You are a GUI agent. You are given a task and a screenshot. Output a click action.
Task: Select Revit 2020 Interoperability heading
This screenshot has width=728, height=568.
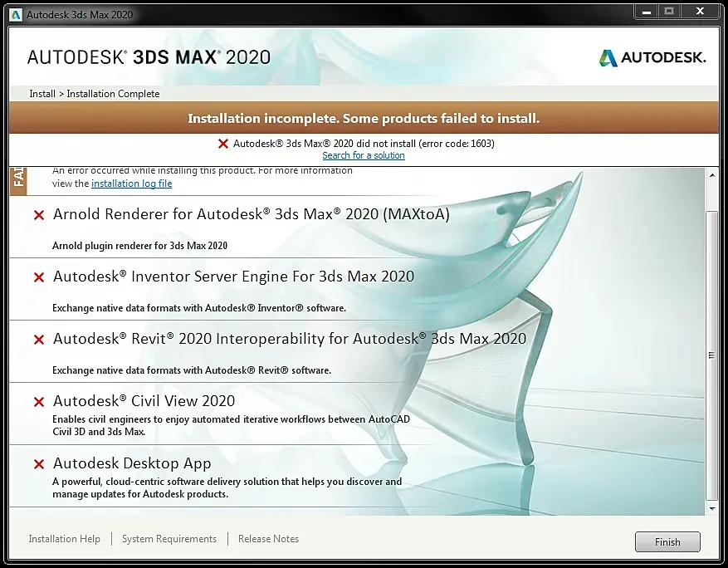290,339
